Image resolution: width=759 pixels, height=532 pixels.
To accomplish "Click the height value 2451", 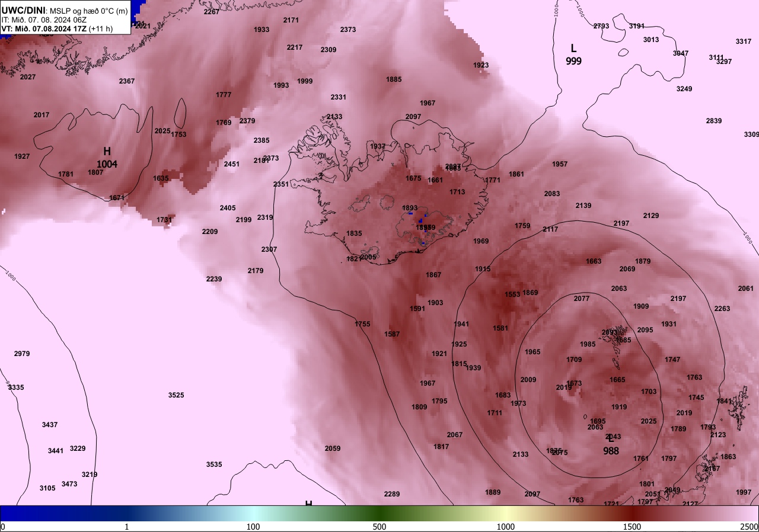I will (232, 164).
